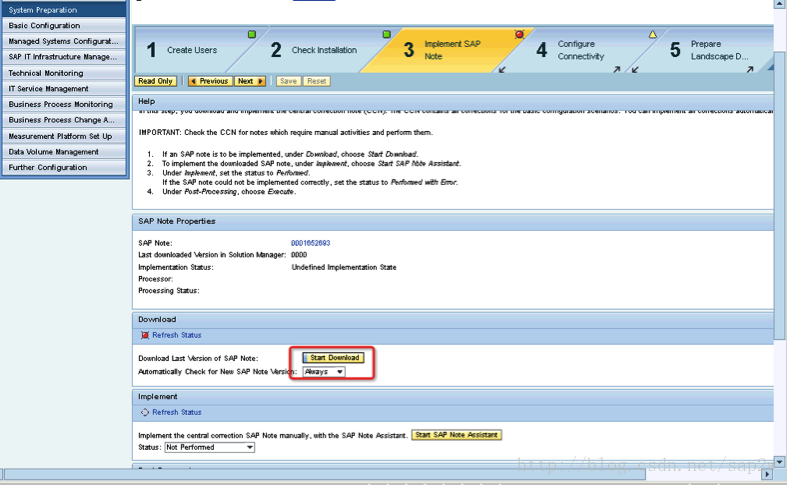
Task: Click the Next button
Action: [250, 81]
